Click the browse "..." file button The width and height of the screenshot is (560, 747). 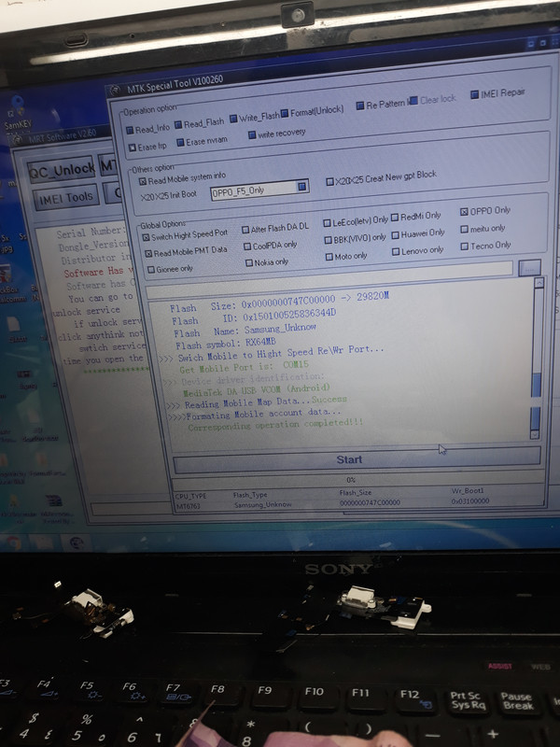(529, 267)
